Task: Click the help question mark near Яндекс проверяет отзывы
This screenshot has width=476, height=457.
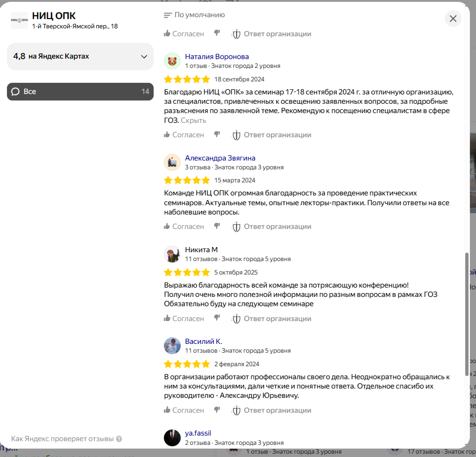Action: pyautogui.click(x=119, y=439)
